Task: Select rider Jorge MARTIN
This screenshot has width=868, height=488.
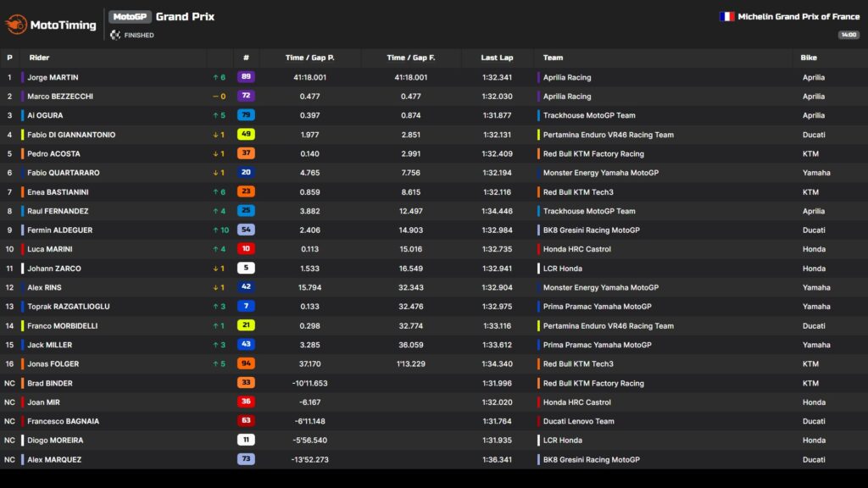Action: 53,77
